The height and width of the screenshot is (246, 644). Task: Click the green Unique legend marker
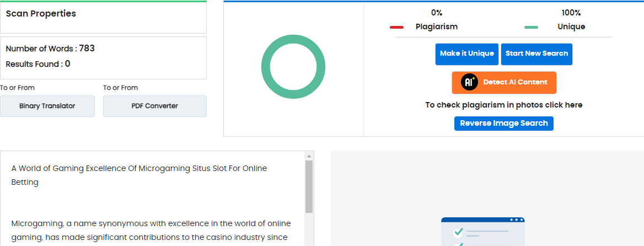pos(532,27)
